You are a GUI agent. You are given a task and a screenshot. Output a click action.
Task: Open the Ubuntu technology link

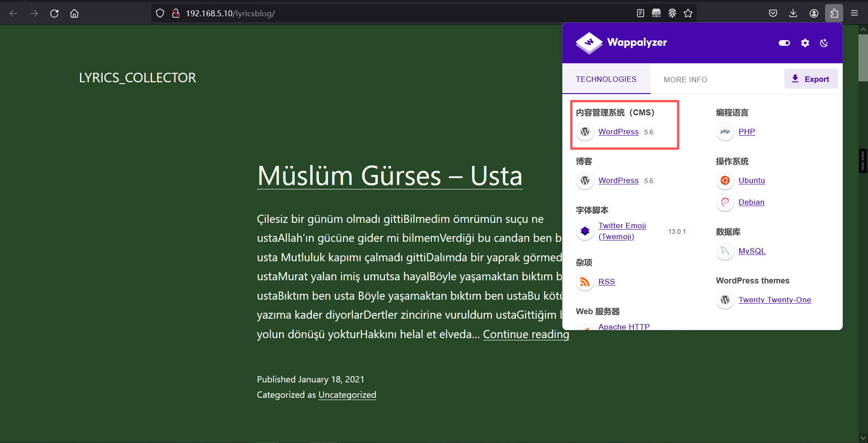pyautogui.click(x=752, y=180)
